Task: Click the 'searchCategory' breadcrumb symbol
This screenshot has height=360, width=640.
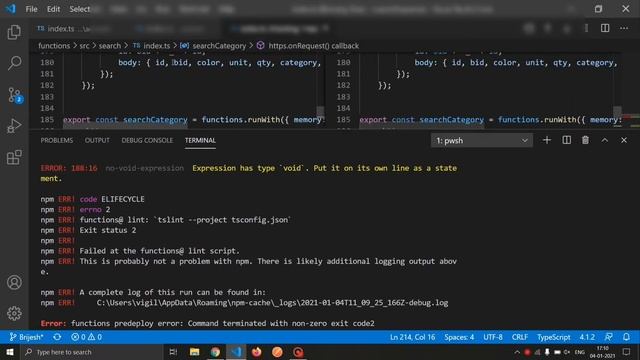Action: pos(214,46)
